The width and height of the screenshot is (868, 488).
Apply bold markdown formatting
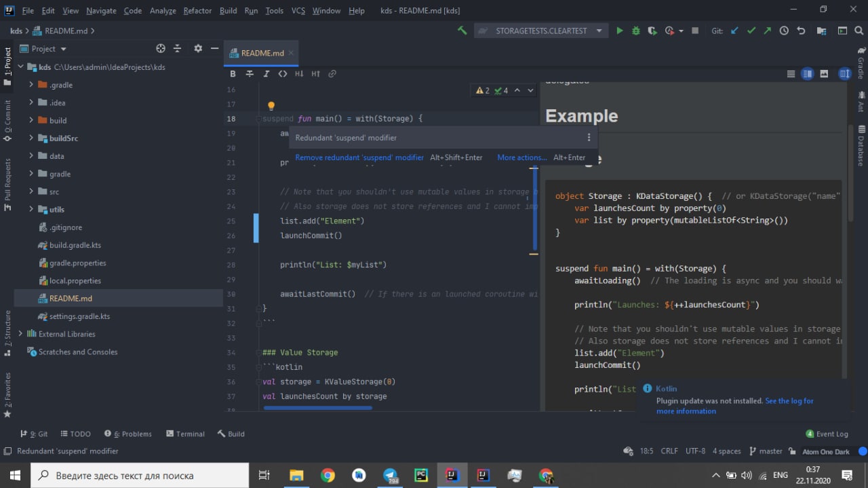click(233, 73)
